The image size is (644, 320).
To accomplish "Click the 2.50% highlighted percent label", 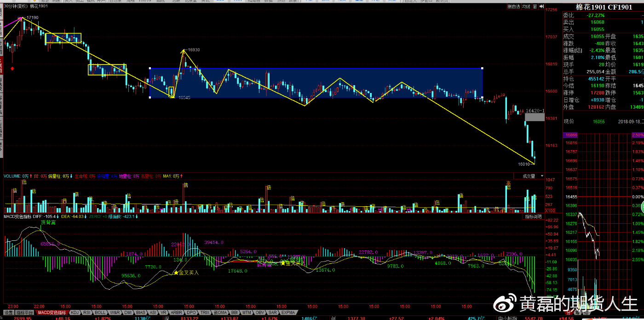I will [638, 135].
